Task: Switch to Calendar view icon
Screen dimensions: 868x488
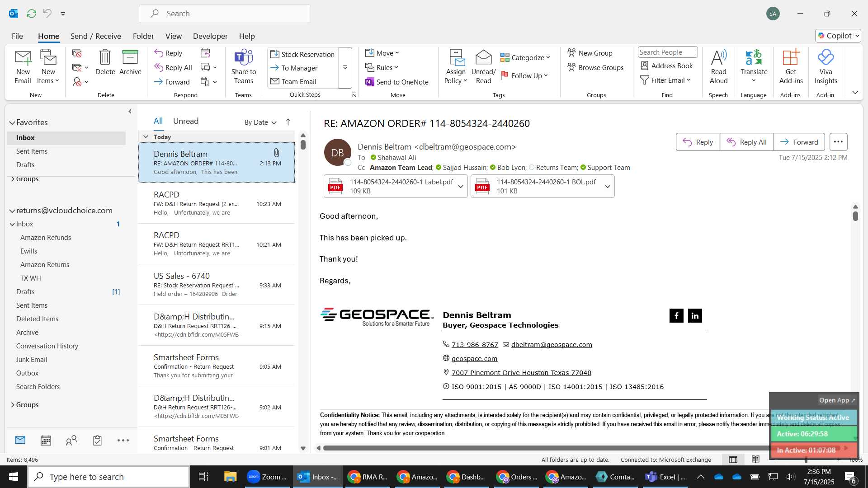Action: (x=46, y=440)
